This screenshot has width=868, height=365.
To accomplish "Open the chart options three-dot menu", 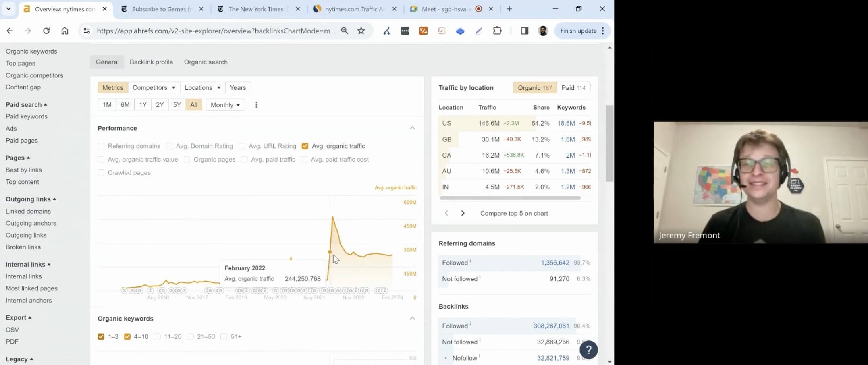I will coord(256,105).
